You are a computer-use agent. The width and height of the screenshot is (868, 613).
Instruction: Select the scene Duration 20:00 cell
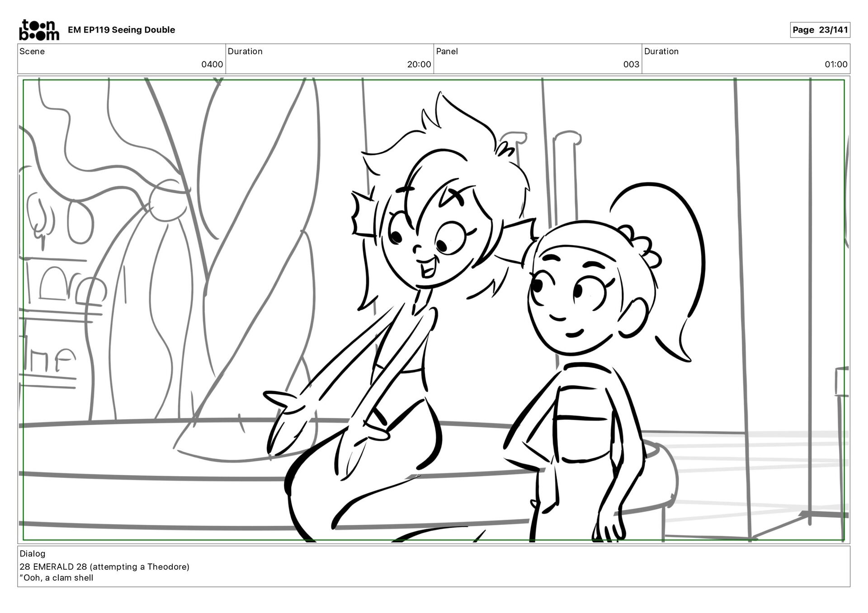329,58
